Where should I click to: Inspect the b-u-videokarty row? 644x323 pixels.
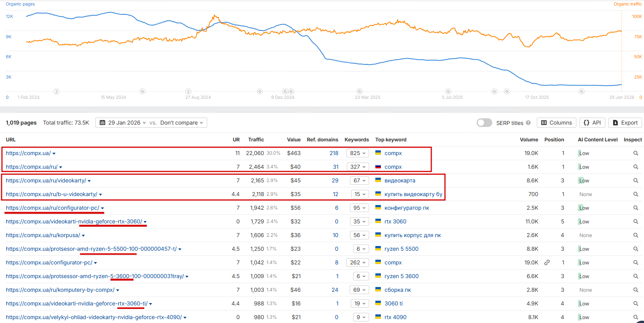tap(636, 194)
